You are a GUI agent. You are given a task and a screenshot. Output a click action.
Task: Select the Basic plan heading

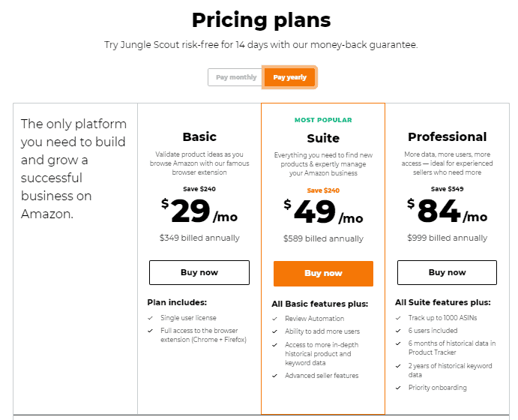click(199, 136)
